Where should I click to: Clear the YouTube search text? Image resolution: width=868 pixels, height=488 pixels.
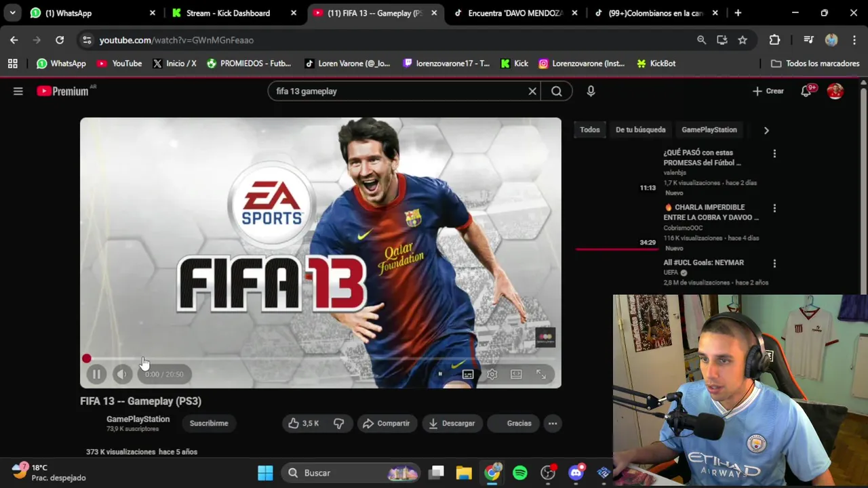click(x=532, y=91)
